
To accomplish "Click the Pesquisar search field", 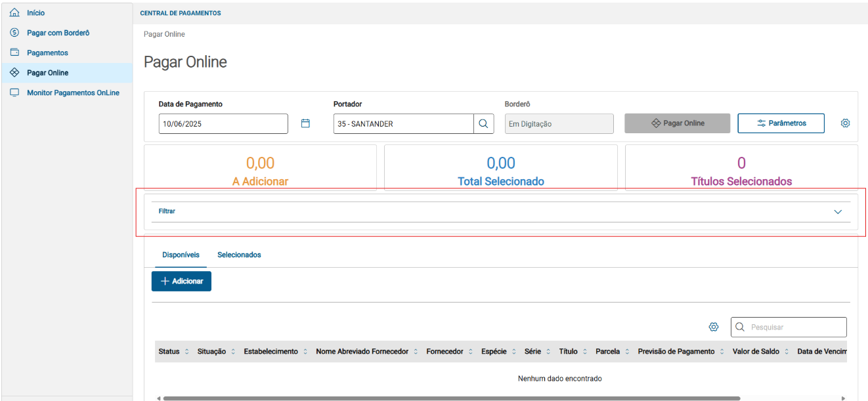I will coord(796,327).
